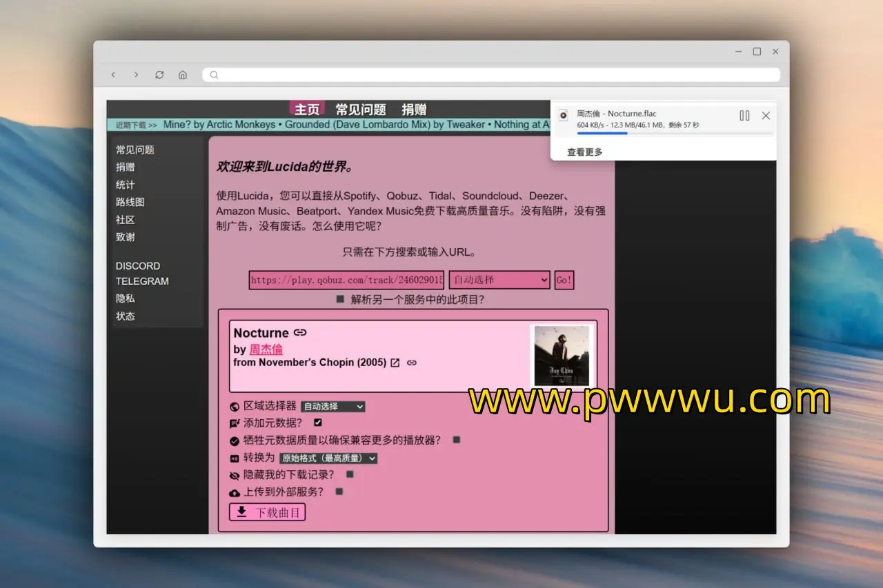Copy link icon next to Nocturne title

pos(300,333)
